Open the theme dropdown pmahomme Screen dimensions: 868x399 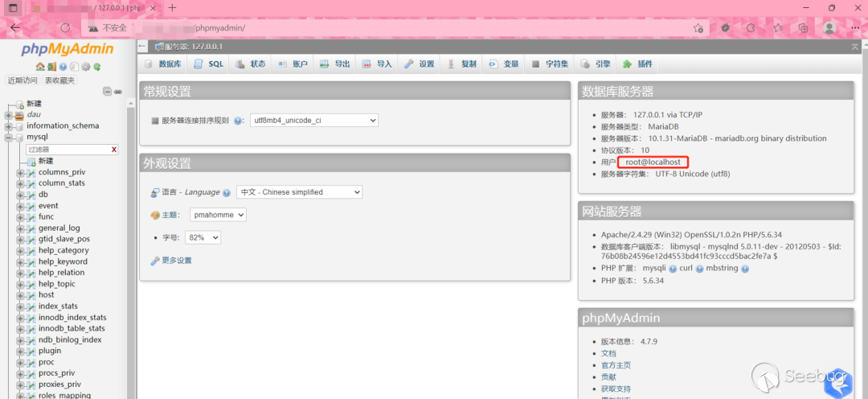pyautogui.click(x=218, y=215)
